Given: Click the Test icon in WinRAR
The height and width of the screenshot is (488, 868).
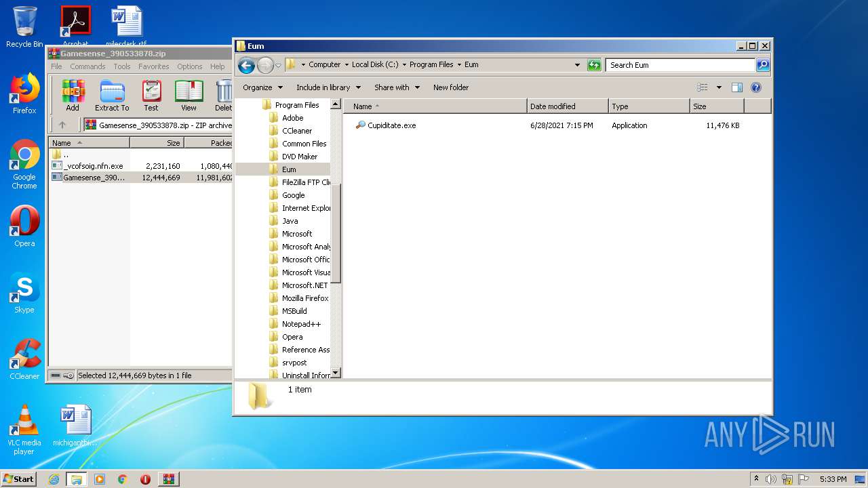Looking at the screenshot, I should [151, 96].
